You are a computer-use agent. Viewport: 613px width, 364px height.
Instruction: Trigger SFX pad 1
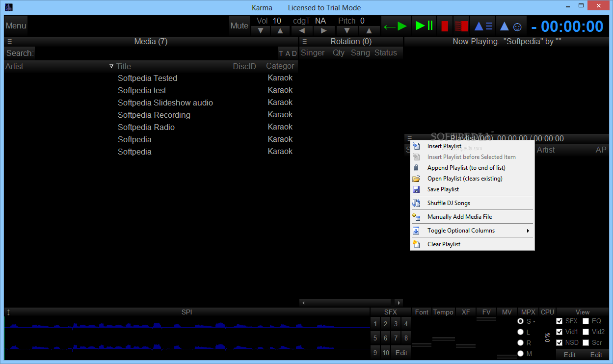[375, 324]
